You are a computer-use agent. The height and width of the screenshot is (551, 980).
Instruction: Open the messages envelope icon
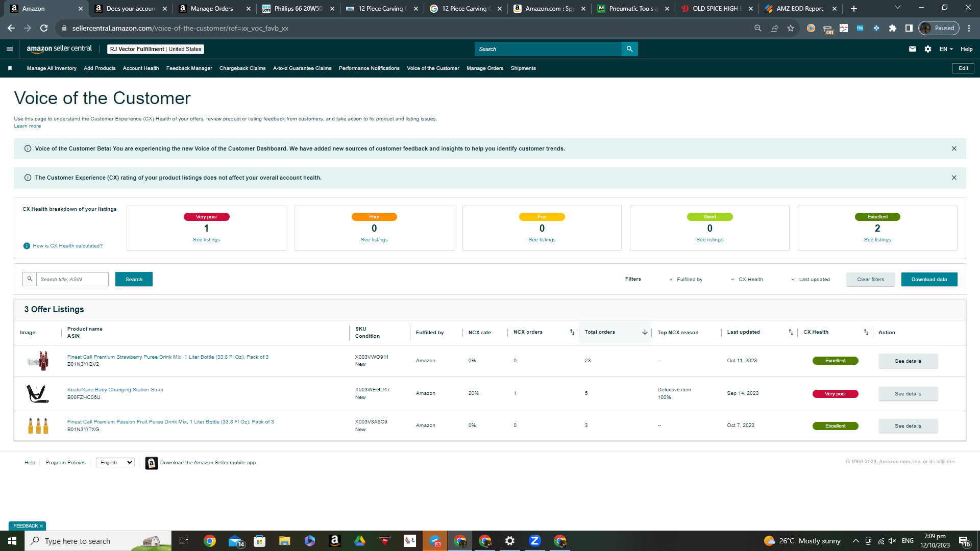[x=913, y=49]
